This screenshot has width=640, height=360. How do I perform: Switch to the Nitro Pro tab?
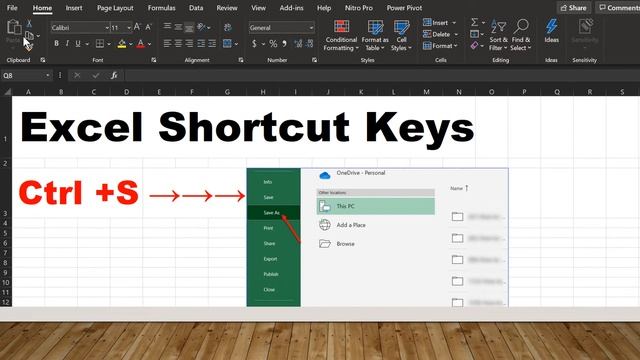pyautogui.click(x=359, y=8)
